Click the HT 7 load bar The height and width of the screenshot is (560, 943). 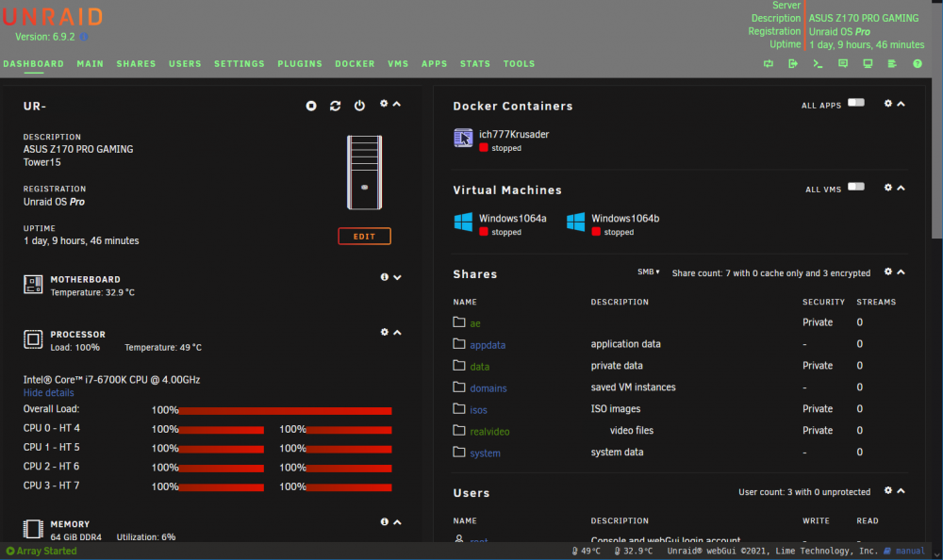pos(350,487)
